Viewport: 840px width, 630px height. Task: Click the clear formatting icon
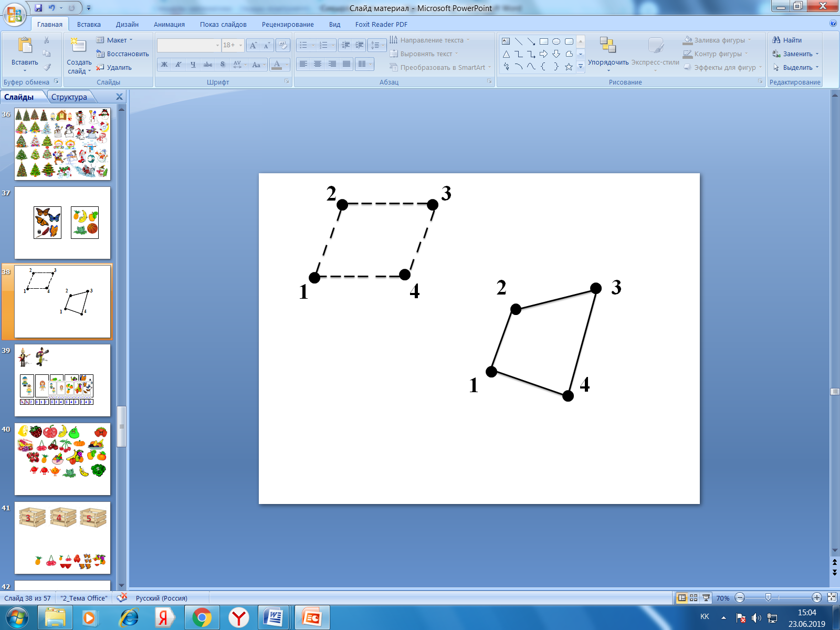(283, 45)
